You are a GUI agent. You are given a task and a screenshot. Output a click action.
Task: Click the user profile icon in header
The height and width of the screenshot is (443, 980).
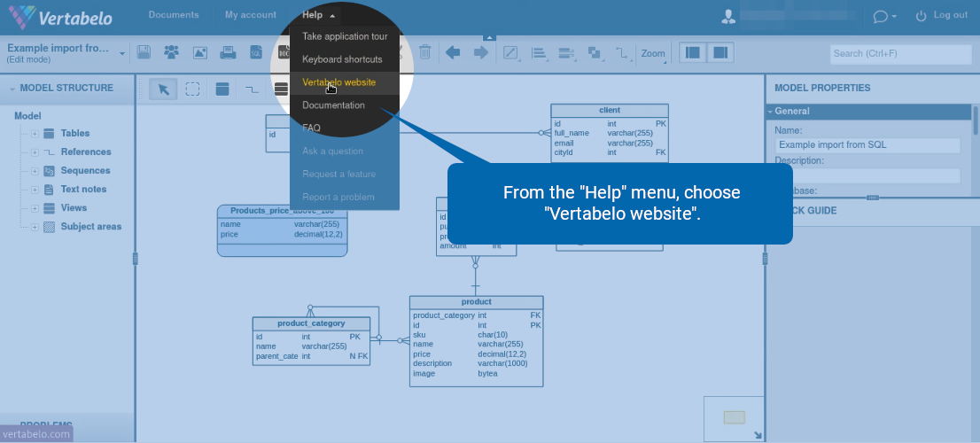728,16
